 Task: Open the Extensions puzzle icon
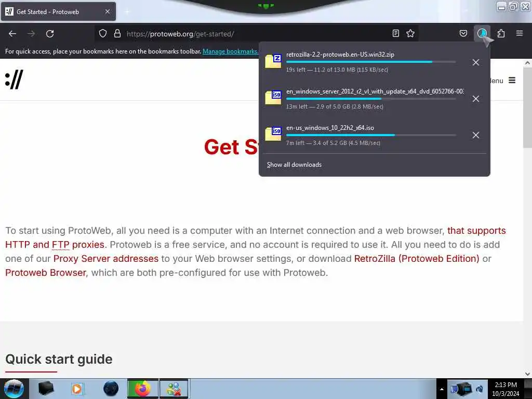tap(501, 33)
